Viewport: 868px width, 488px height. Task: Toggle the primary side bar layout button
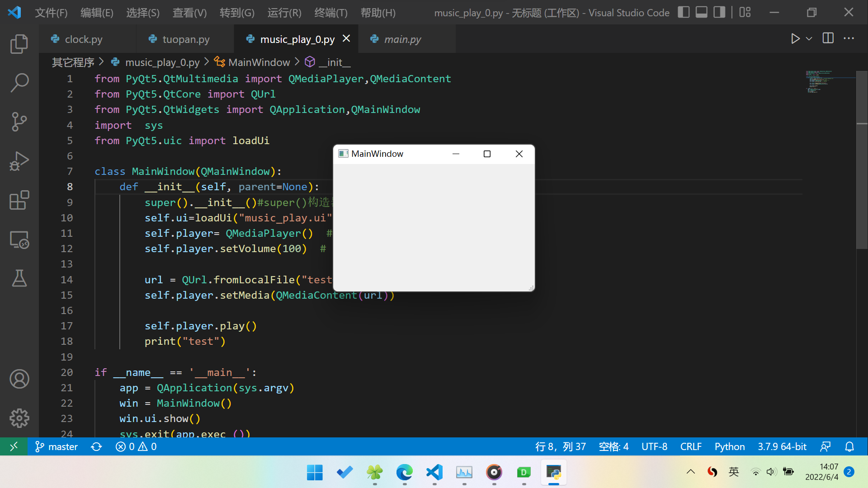(684, 12)
